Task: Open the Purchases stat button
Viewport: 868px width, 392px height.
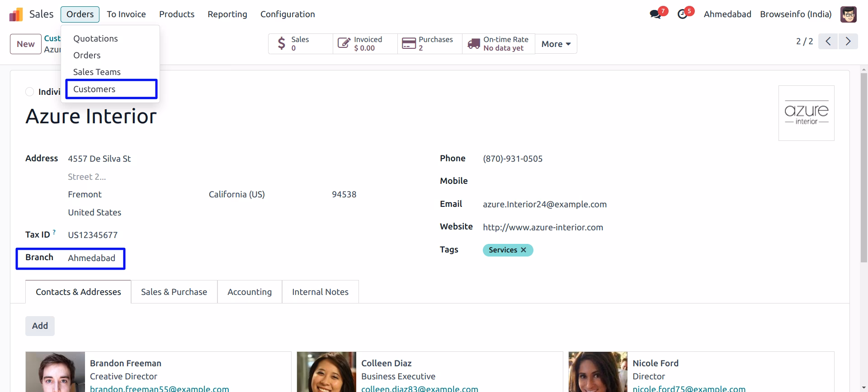Action: pyautogui.click(x=430, y=44)
